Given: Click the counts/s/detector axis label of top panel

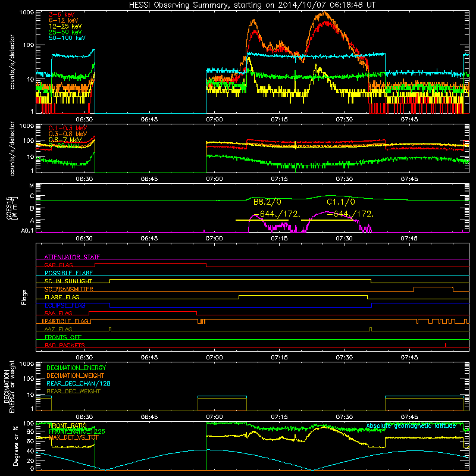Looking at the screenshot, I should click(x=12, y=62).
